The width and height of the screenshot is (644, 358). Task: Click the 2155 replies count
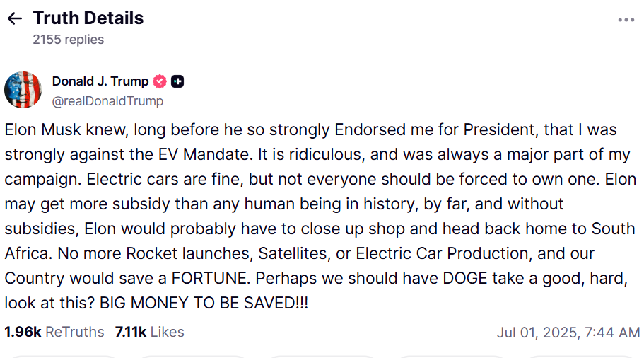click(68, 40)
